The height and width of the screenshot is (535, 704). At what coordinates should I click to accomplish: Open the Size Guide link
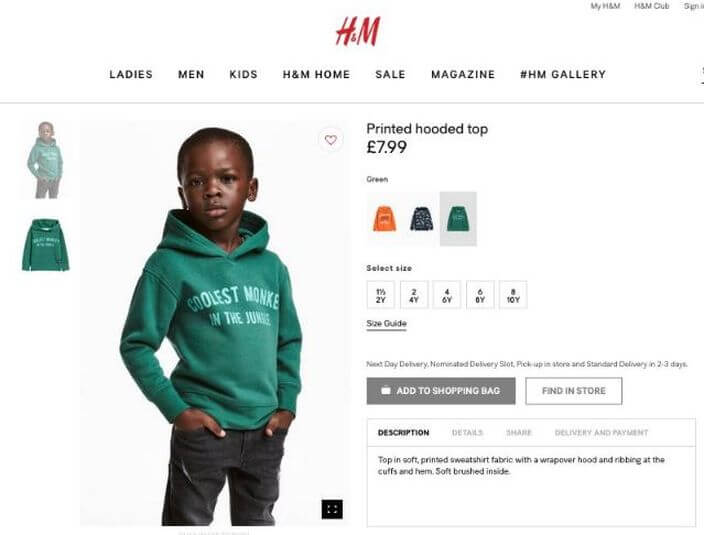[x=387, y=324]
